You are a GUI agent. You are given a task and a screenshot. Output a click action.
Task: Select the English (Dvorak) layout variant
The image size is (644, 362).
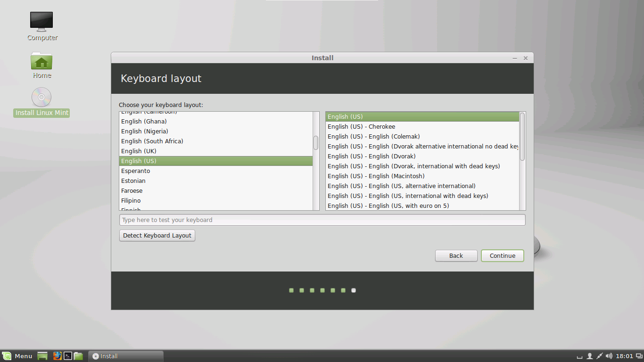point(372,156)
